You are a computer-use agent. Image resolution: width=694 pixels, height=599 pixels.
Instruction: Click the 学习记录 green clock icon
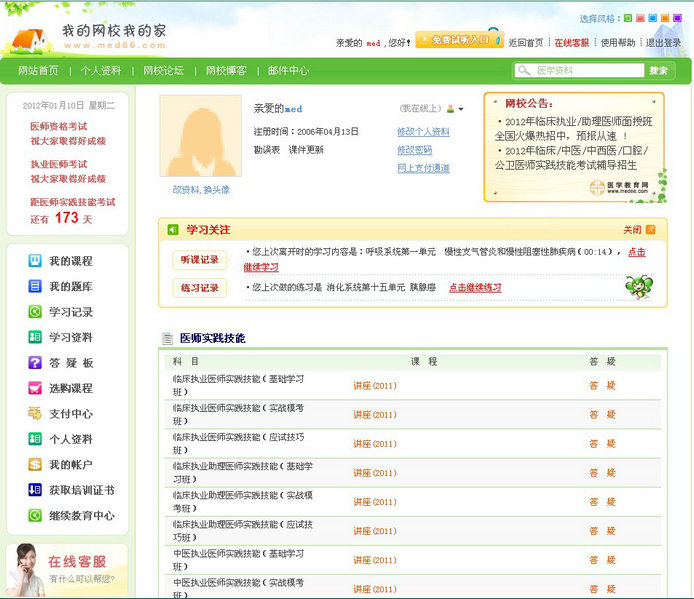point(35,312)
